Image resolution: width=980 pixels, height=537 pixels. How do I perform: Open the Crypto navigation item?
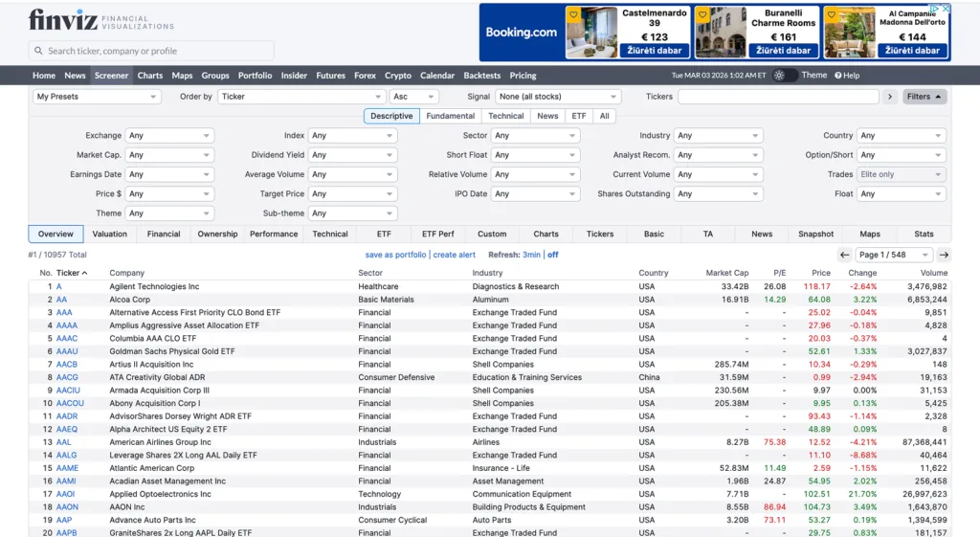pyautogui.click(x=397, y=75)
